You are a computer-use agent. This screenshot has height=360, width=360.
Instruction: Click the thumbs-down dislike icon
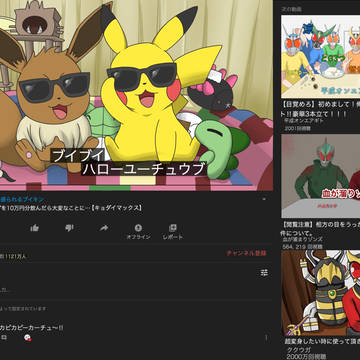[x=69, y=228]
